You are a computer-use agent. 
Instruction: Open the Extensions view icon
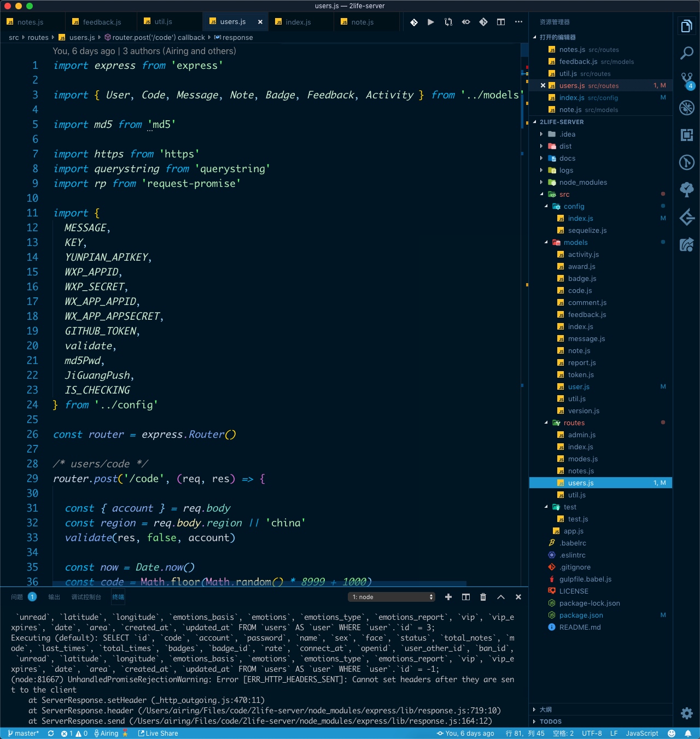pos(686,135)
